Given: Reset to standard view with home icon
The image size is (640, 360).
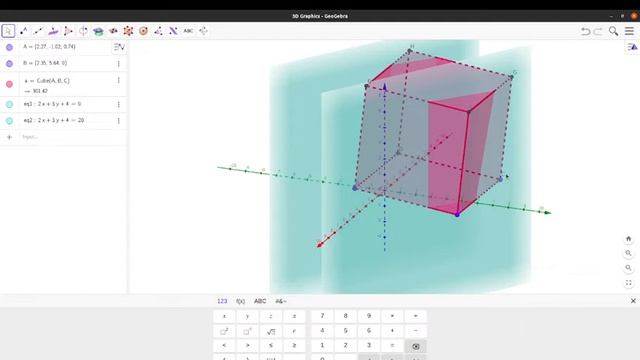Looking at the screenshot, I should point(629,239).
